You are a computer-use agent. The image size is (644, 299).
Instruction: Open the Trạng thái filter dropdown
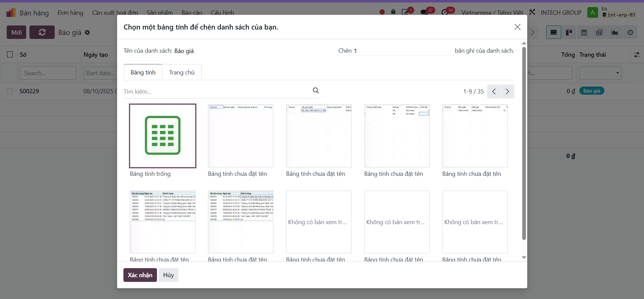(x=600, y=73)
